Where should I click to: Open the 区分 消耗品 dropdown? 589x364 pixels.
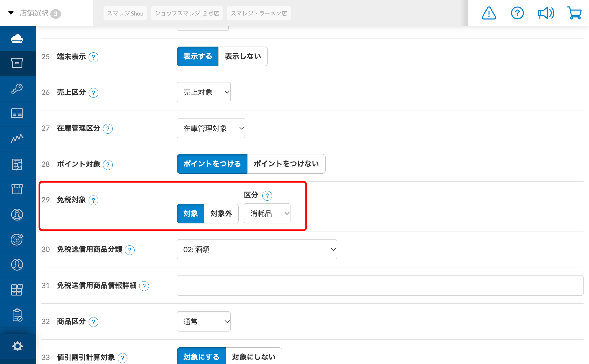tap(267, 213)
